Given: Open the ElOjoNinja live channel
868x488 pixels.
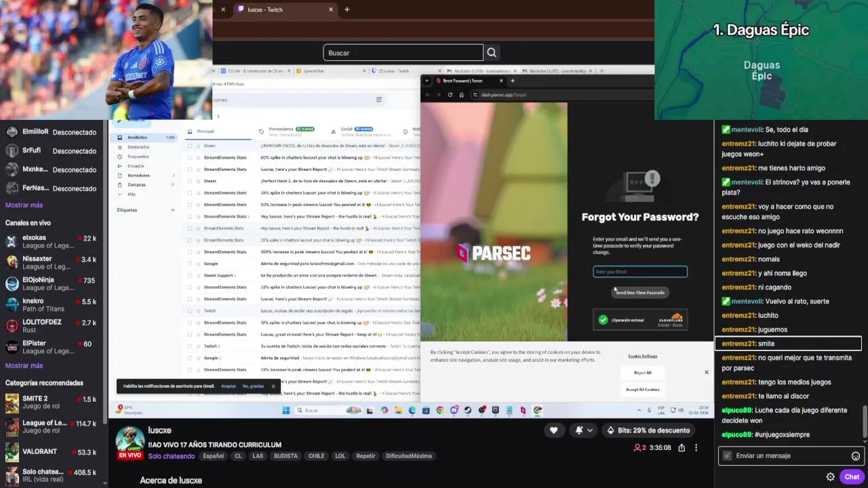Looking at the screenshot, I should point(53,284).
